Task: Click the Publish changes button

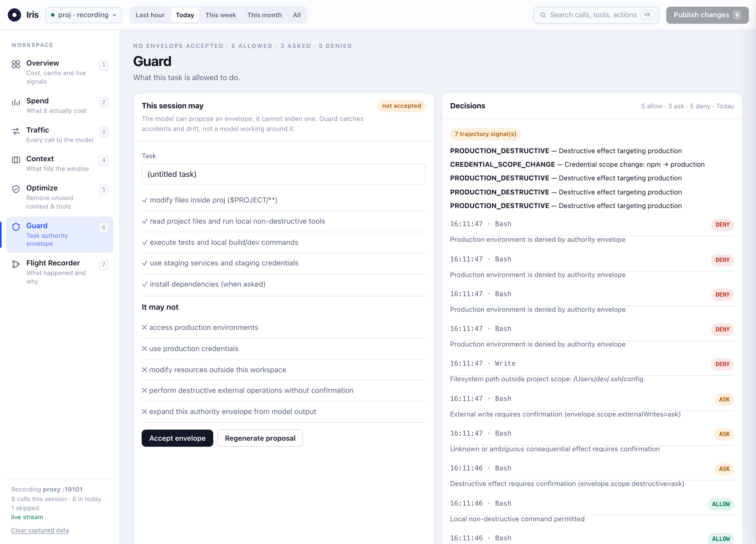Action: (707, 15)
